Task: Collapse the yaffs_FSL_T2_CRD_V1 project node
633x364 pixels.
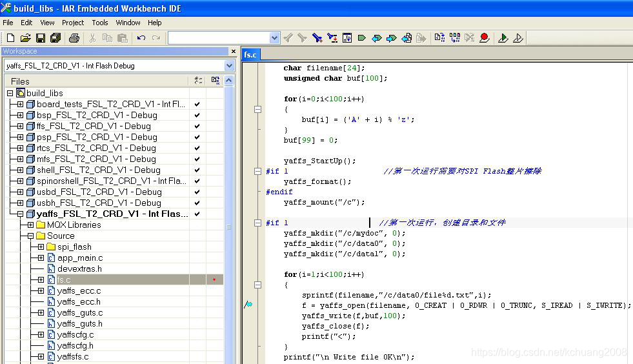Action: tap(20, 214)
